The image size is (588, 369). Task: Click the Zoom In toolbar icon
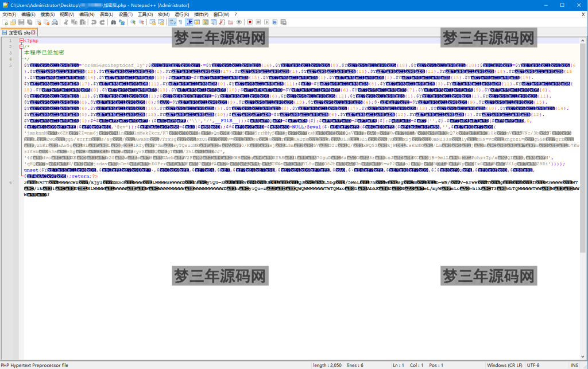[x=133, y=22]
